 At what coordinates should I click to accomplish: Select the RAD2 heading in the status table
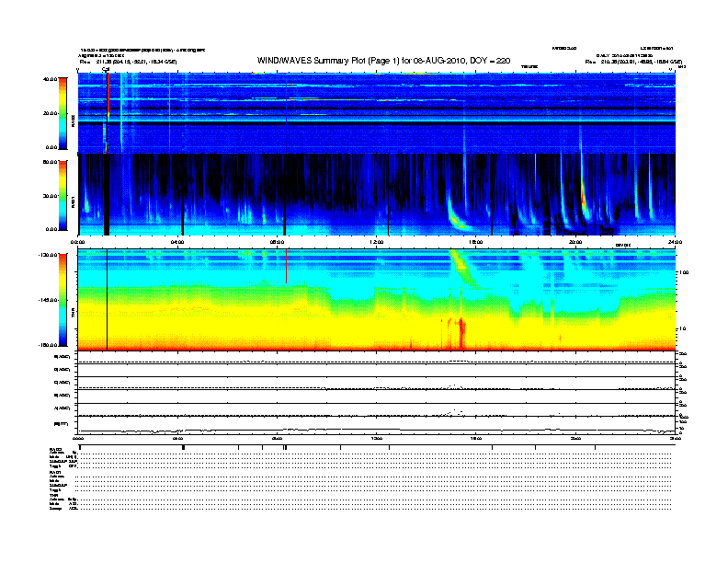[55, 449]
